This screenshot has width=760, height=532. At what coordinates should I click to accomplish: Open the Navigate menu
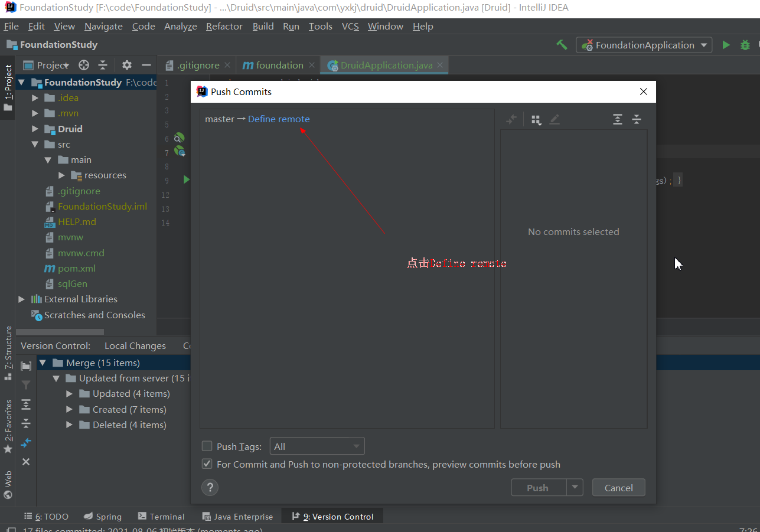103,27
